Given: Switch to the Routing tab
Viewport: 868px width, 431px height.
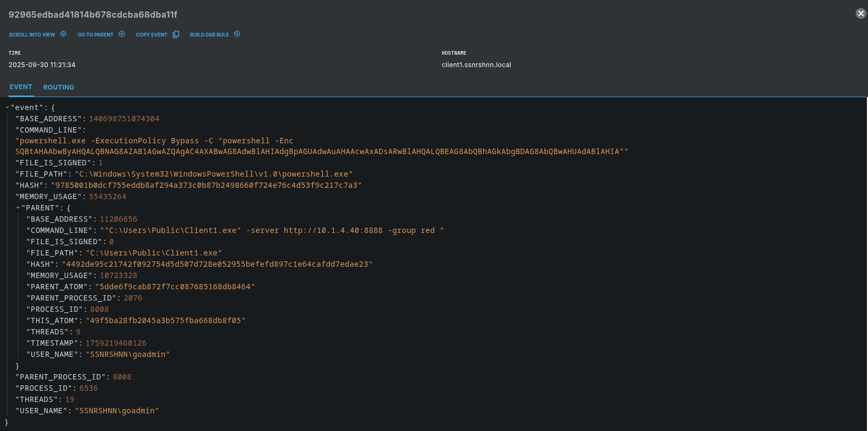Looking at the screenshot, I should coord(58,87).
